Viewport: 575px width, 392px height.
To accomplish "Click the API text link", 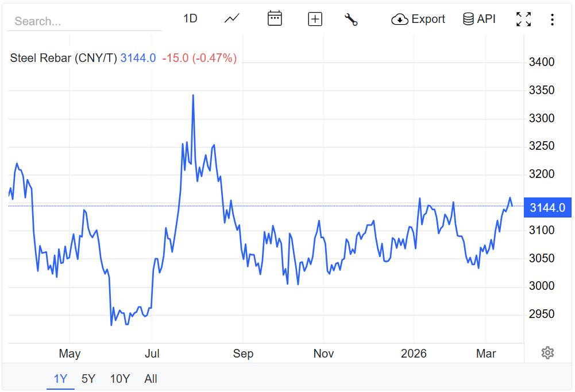I will tap(486, 19).
